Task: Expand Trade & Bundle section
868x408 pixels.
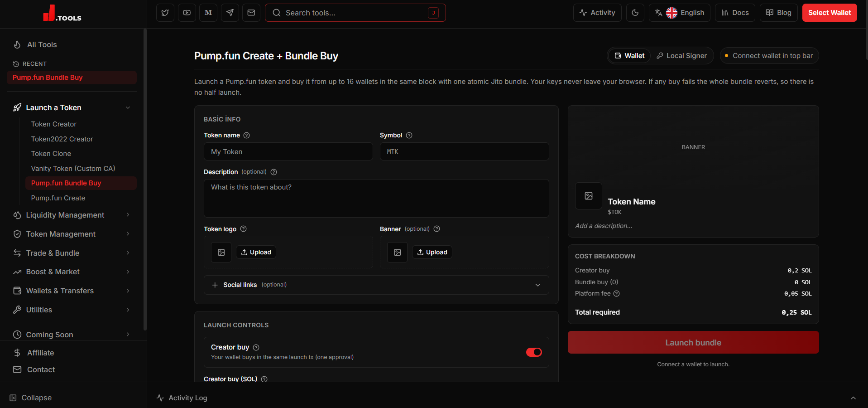Action: coord(72,253)
